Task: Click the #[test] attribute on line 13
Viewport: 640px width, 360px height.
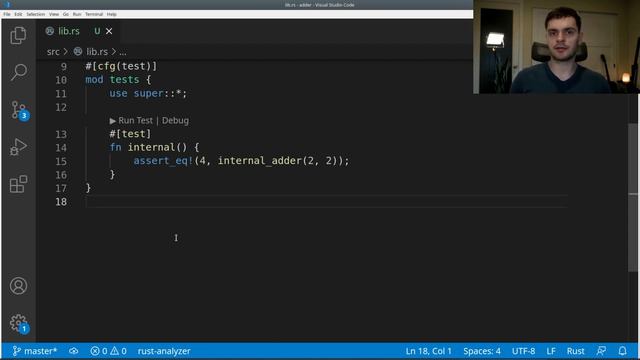Action: 130,134
